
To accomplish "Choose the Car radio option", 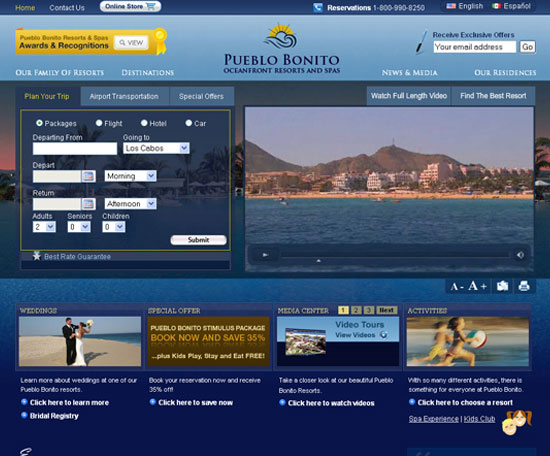I will point(189,123).
